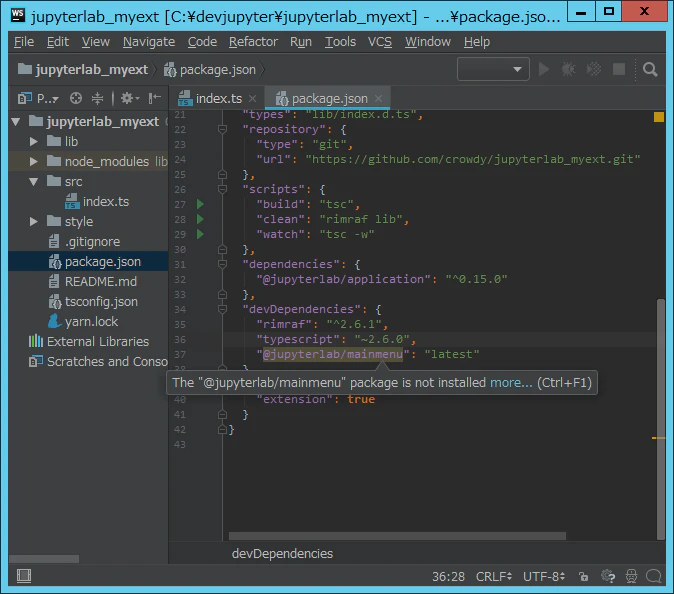Viewport: 674px width, 594px height.
Task: Expand the style folder
Action: (34, 221)
